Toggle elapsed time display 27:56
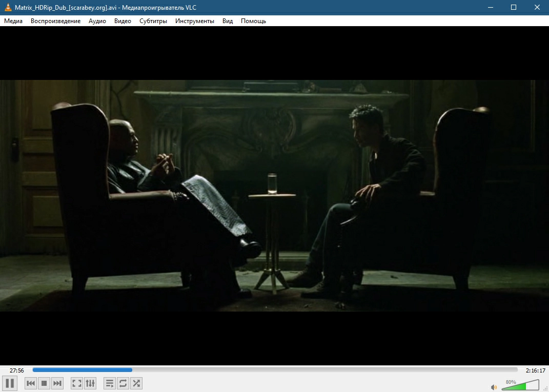The image size is (549, 392). 17,370
